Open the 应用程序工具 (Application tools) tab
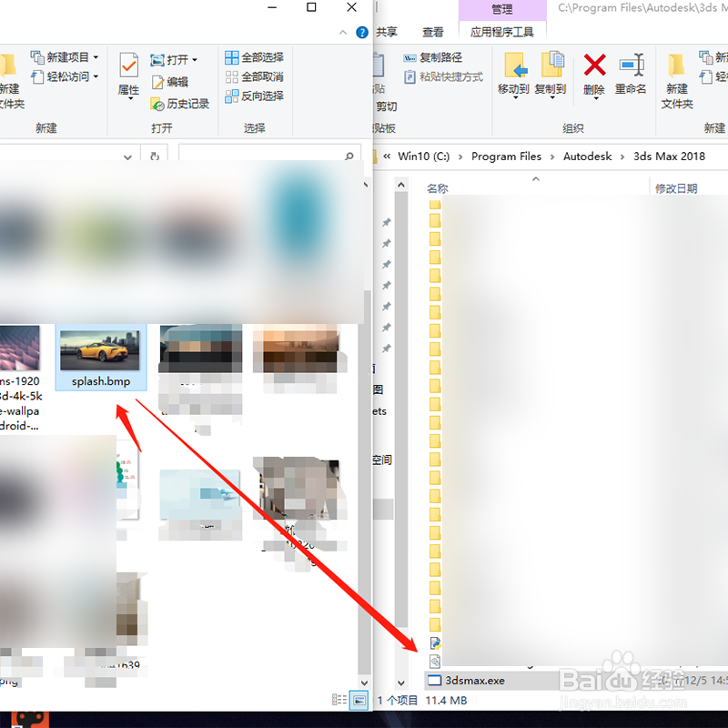Screen dimensions: 728x728 (x=501, y=32)
